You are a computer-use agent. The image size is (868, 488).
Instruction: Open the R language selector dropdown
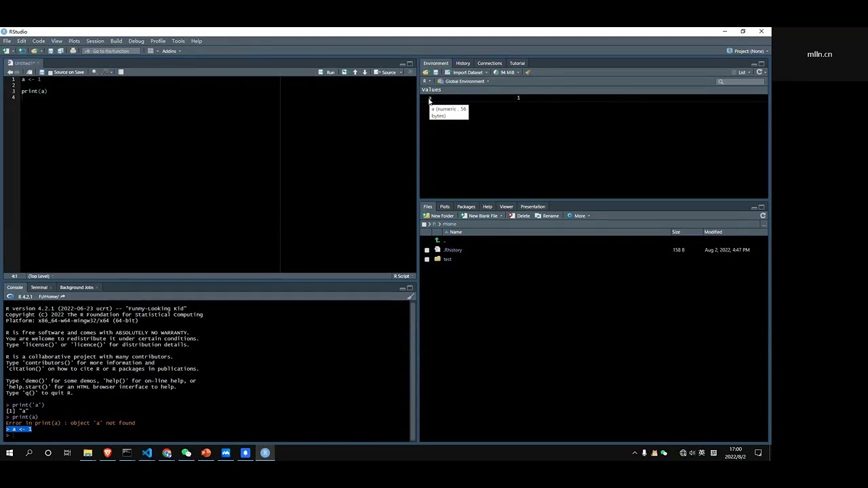point(427,81)
